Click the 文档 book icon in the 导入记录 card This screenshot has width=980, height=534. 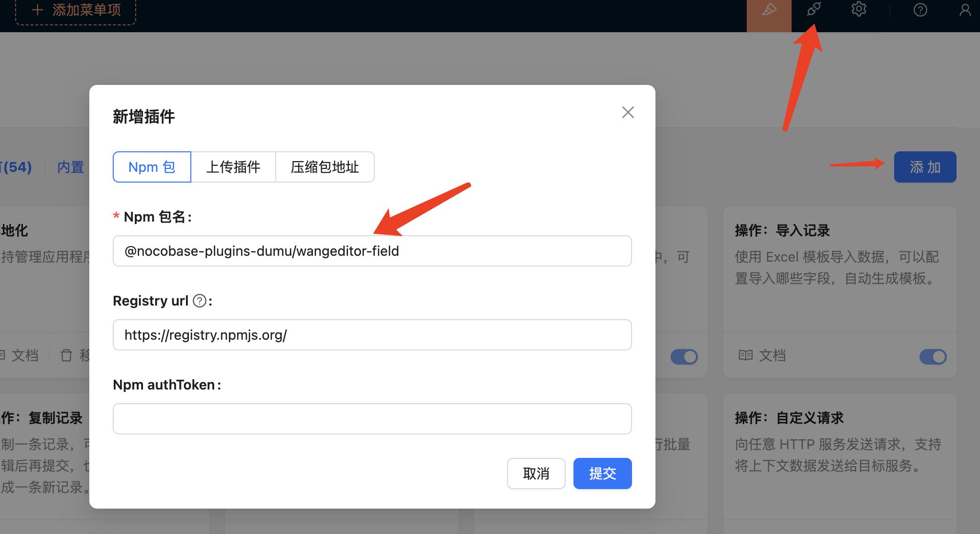coord(745,355)
